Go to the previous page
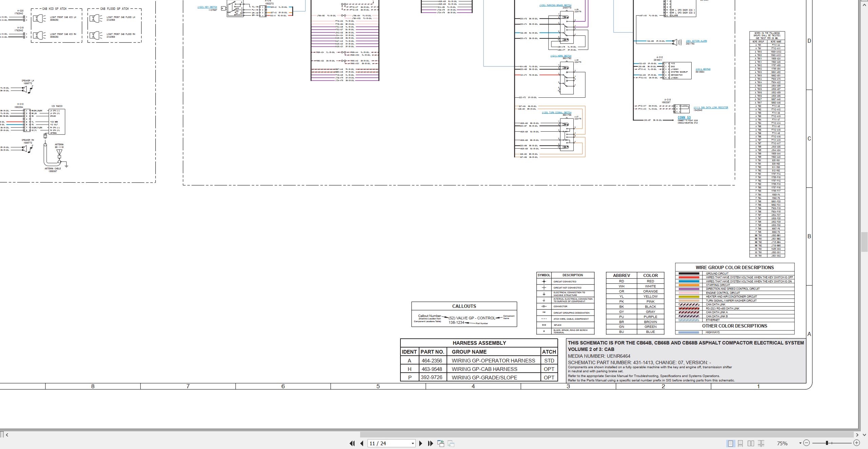The image size is (868, 449). (362, 443)
